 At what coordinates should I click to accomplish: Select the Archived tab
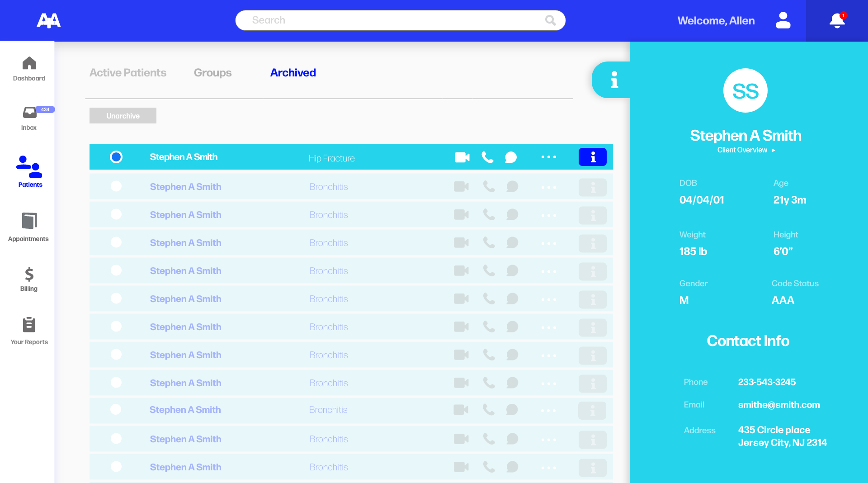click(293, 73)
